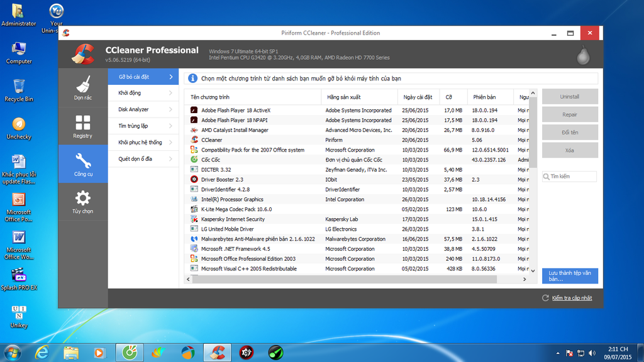The image size is (644, 362).
Task: Click Lưu thành tệp văn bản button
Action: click(x=570, y=276)
